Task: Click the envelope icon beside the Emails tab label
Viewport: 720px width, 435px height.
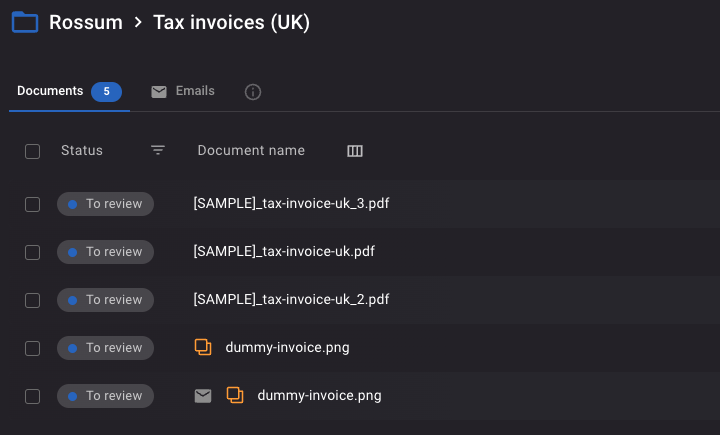Action: 159,92
